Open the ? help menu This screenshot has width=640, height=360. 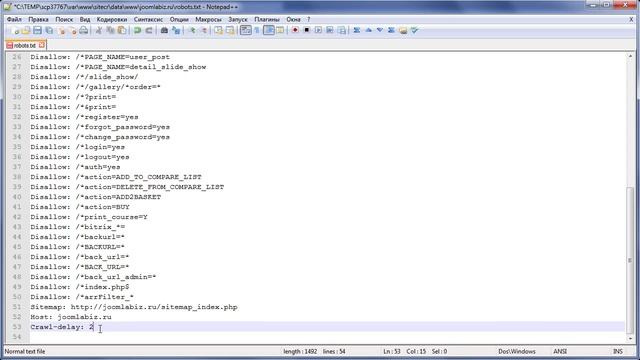[309, 19]
